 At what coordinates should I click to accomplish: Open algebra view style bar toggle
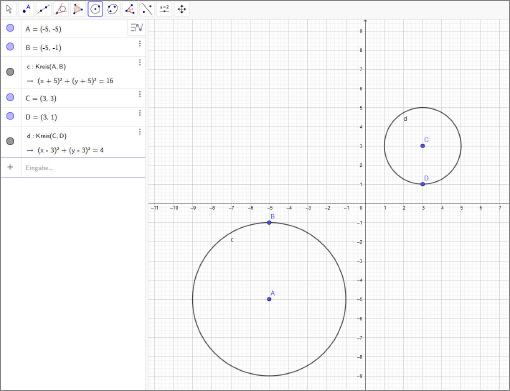[136, 28]
